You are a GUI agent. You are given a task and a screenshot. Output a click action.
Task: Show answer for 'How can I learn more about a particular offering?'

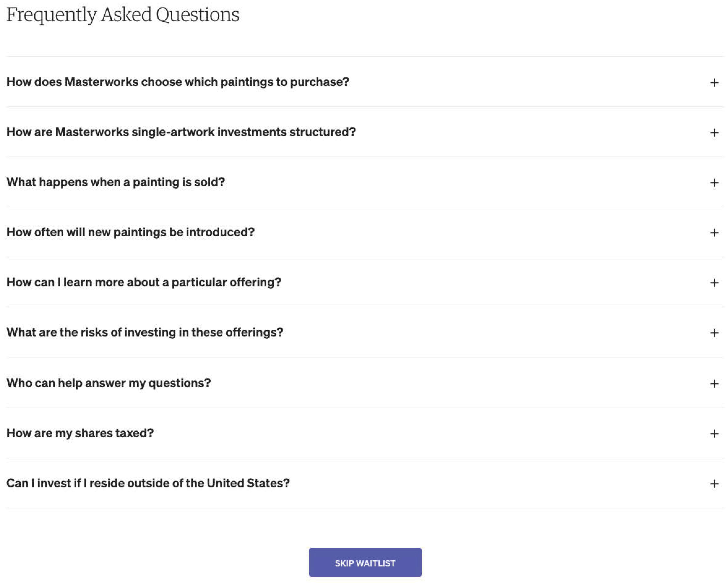coord(144,282)
